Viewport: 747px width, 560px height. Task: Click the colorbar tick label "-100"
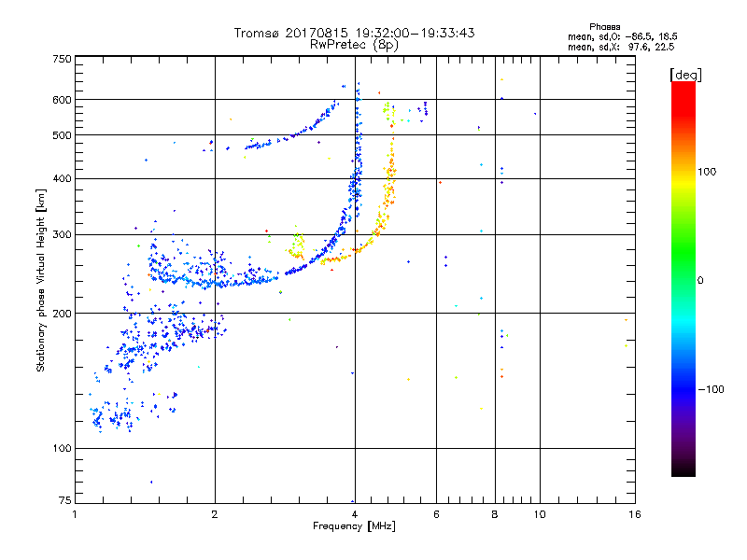pyautogui.click(x=711, y=389)
